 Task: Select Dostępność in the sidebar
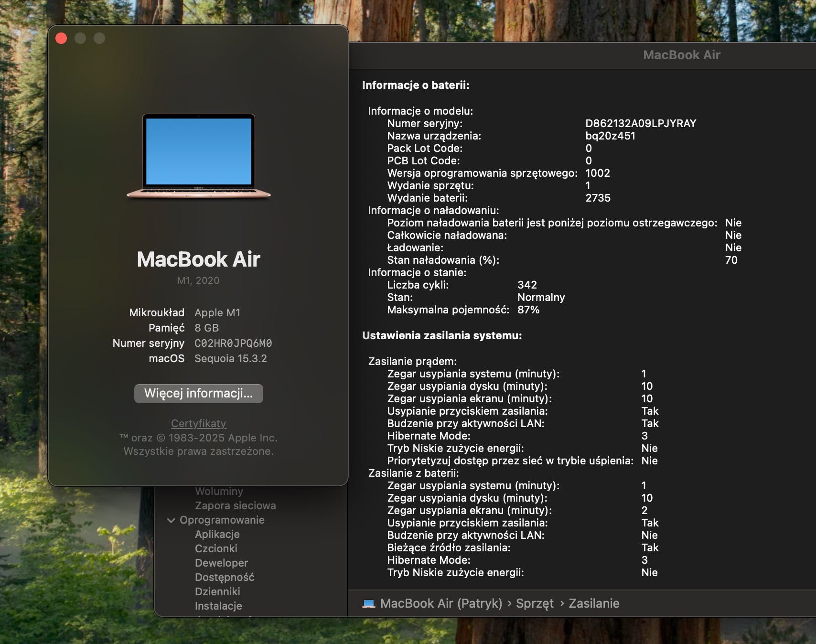pyautogui.click(x=225, y=577)
